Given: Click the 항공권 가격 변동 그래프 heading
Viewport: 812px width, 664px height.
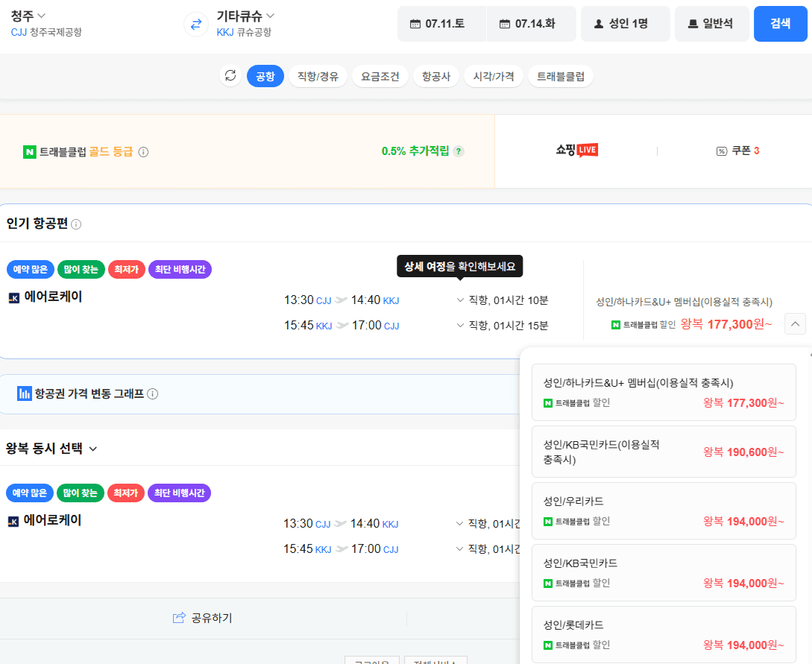Looking at the screenshot, I should click(x=89, y=393).
